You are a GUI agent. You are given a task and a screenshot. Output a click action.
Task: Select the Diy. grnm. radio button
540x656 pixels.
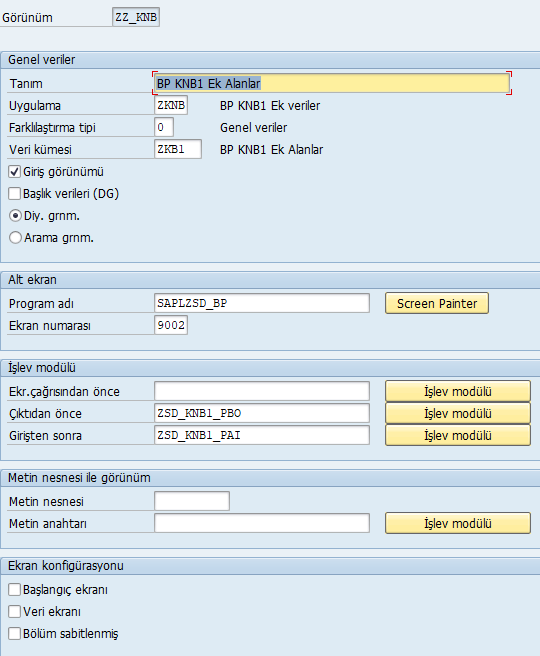tap(15, 216)
